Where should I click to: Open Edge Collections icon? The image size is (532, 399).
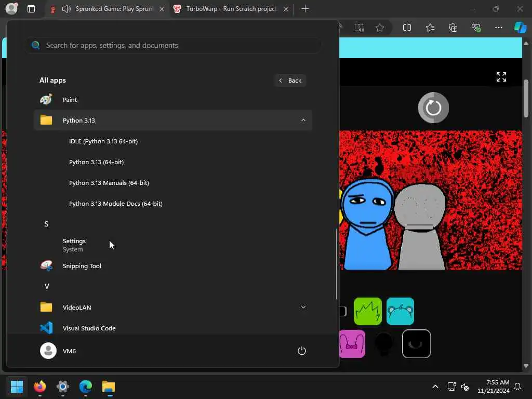coord(453,28)
